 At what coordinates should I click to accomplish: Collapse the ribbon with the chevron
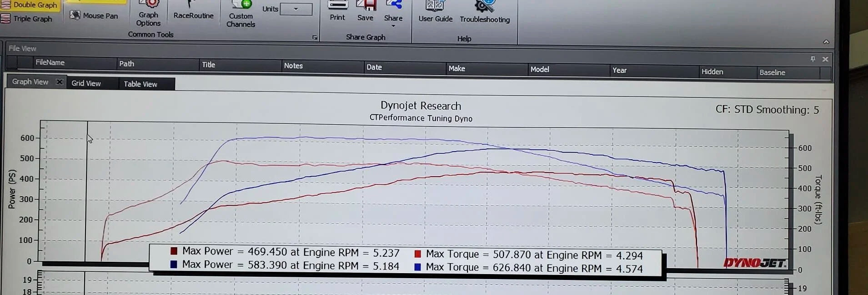826,42
